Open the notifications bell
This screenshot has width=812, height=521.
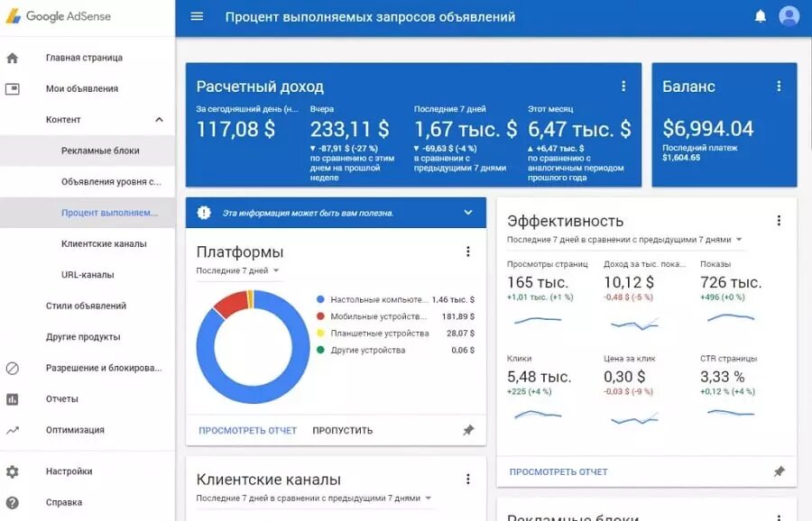[759, 16]
